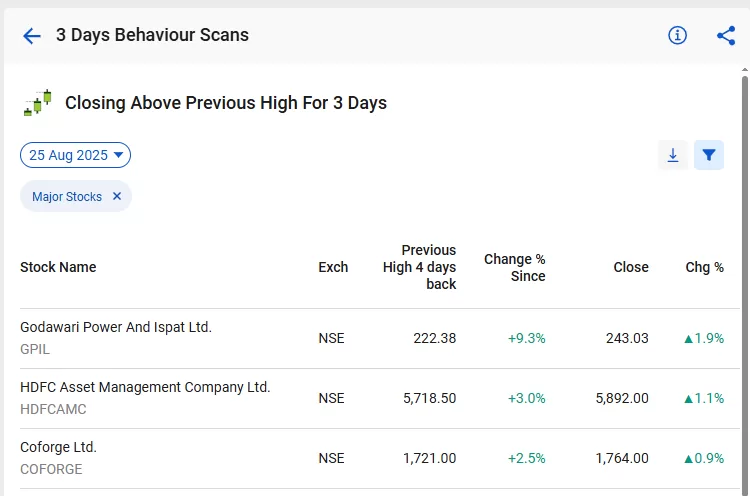Screen dimensions: 750x496
Task: Open Coforge Ltd. stock page
Action: coord(58,447)
